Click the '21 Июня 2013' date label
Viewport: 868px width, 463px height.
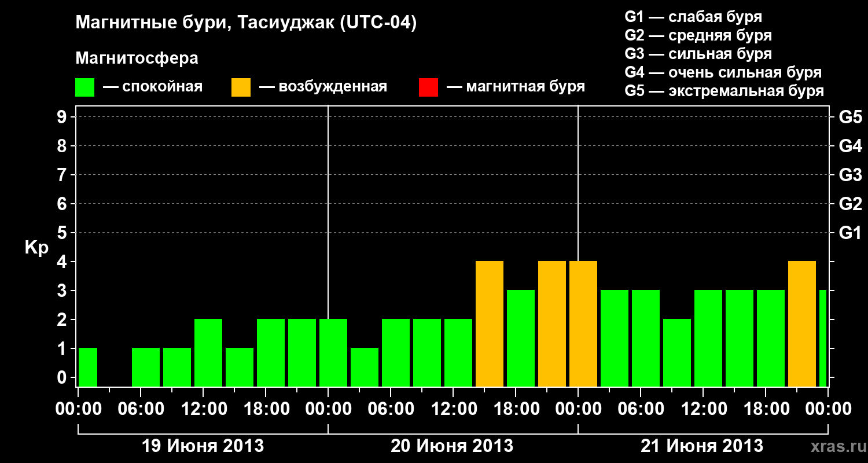(703, 446)
